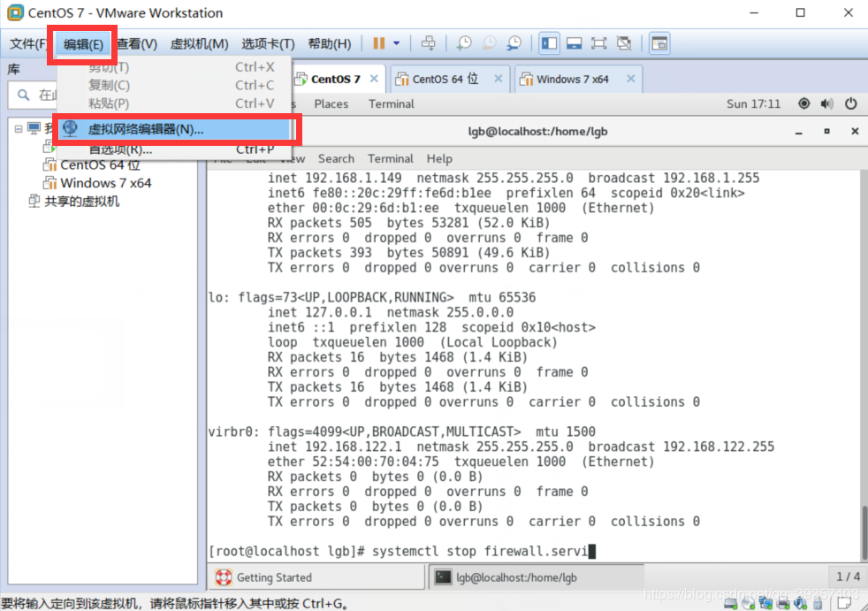Viewport: 868px width, 611px height.
Task: Open the 查看(V) menu
Action: tap(137, 43)
